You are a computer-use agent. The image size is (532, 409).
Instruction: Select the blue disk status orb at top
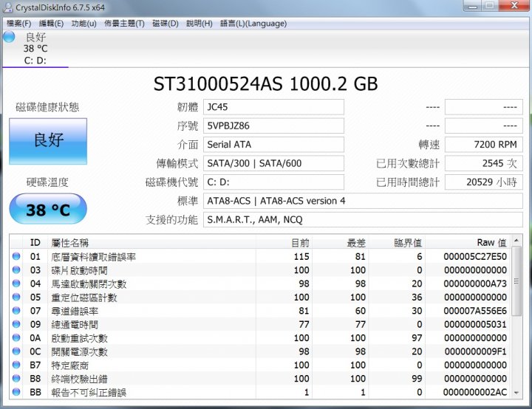tap(9, 37)
